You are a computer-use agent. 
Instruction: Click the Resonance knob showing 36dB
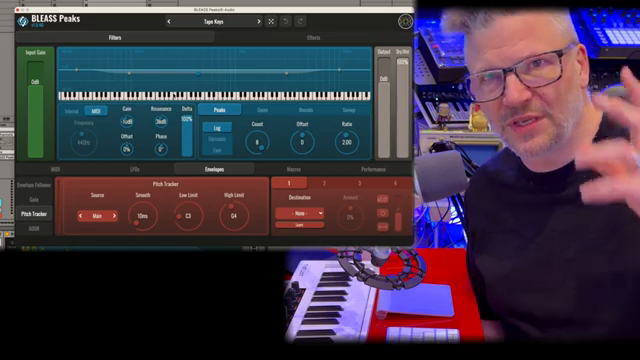click(161, 121)
